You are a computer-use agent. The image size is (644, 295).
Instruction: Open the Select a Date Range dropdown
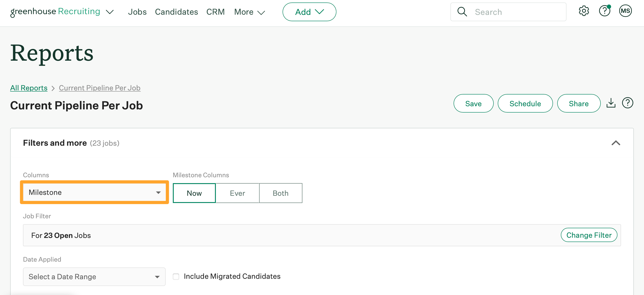coord(94,277)
